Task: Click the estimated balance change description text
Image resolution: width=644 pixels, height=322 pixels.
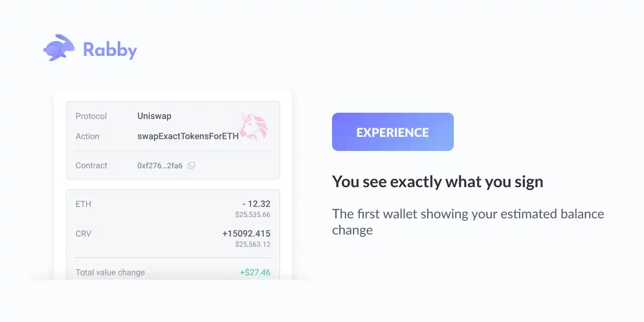Action: 468,222
